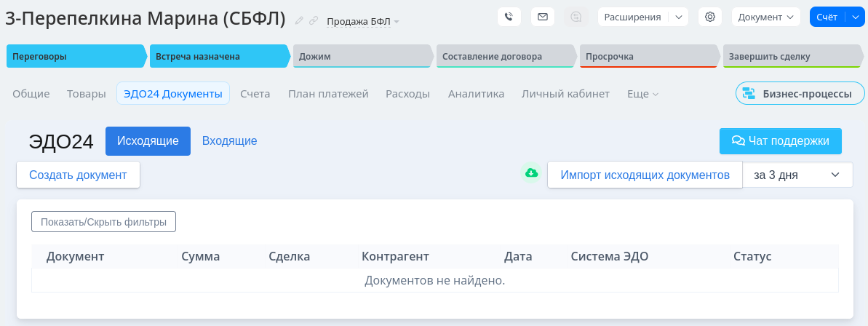Click the pencil edit title icon
The height and width of the screenshot is (326, 868).
coord(299,21)
